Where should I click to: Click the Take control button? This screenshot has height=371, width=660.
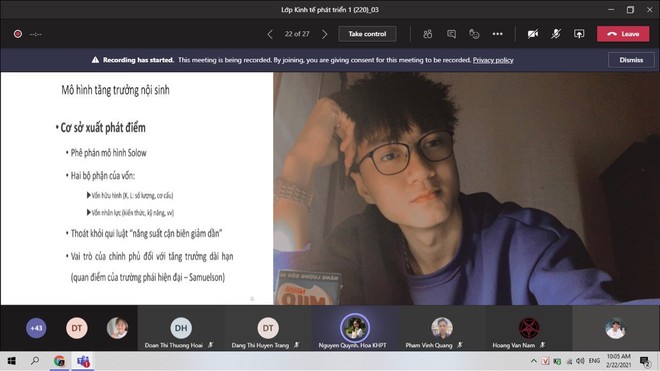pos(367,34)
